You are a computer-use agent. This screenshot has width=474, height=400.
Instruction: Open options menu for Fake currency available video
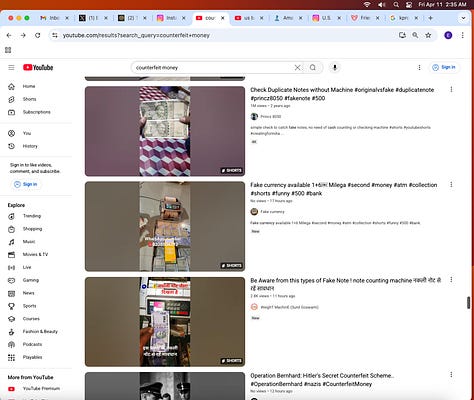(x=451, y=184)
